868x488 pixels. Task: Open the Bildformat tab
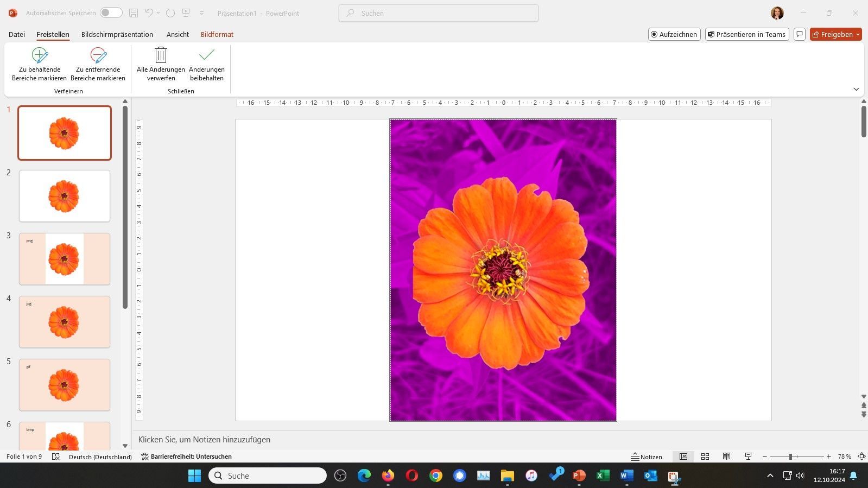coord(217,34)
